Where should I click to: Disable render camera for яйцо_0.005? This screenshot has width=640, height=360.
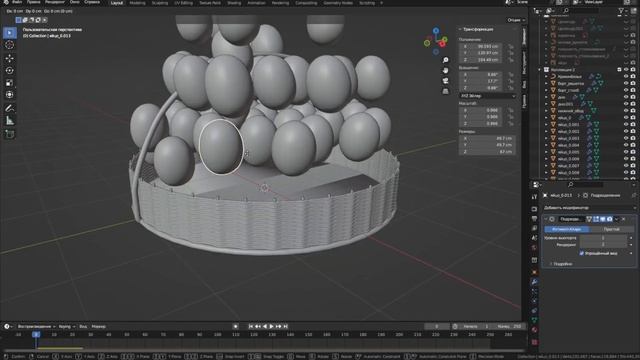point(633,152)
